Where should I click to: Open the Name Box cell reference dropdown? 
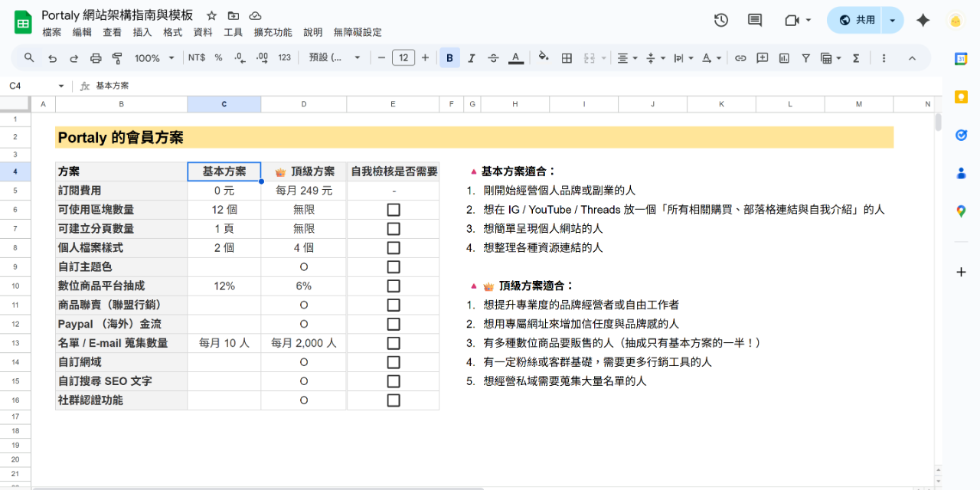pyautogui.click(x=61, y=86)
